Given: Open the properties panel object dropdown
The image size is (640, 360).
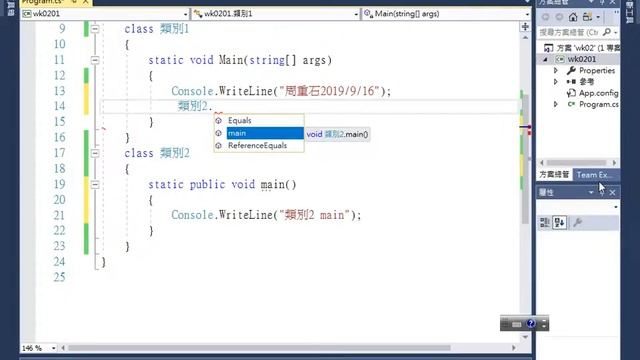Looking at the screenshot, I should pos(616,207).
